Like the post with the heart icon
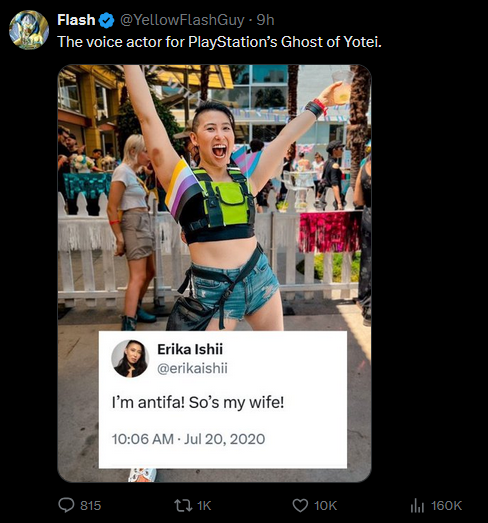This screenshot has height=523, width=488. (300, 505)
